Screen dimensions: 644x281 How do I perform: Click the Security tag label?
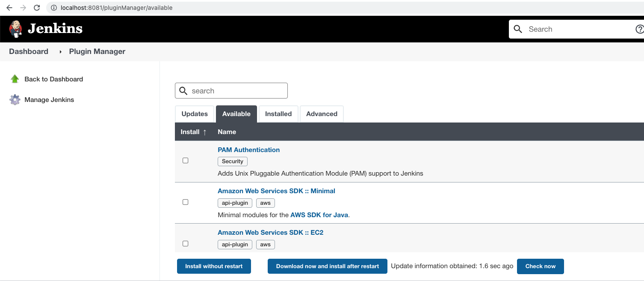[x=233, y=161]
